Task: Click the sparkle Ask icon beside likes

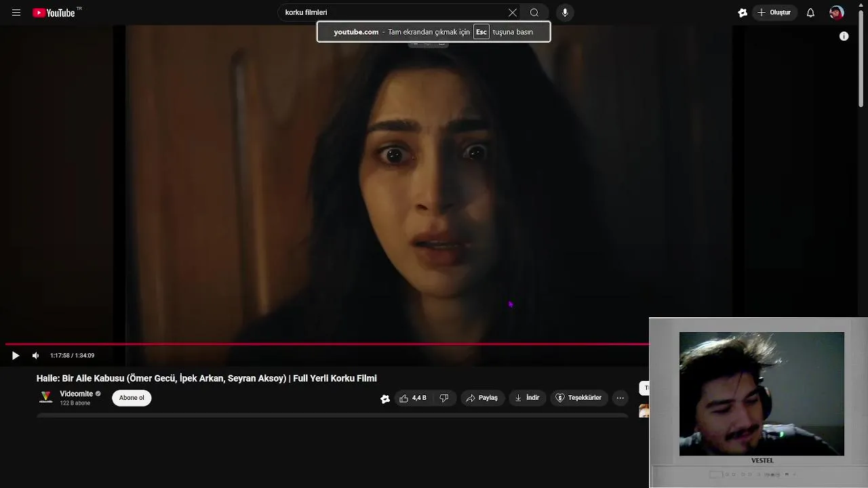Action: tap(385, 399)
